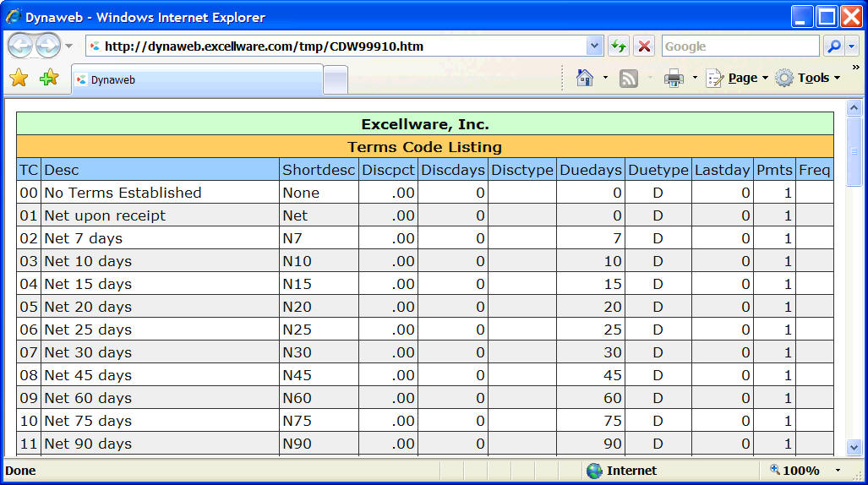Click the 'N20' short description cell

coord(319,307)
